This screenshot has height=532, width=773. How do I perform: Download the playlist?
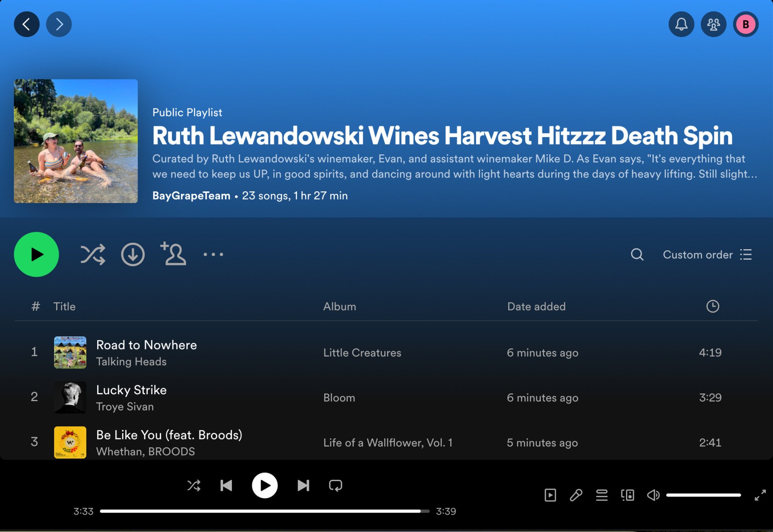[x=133, y=255]
